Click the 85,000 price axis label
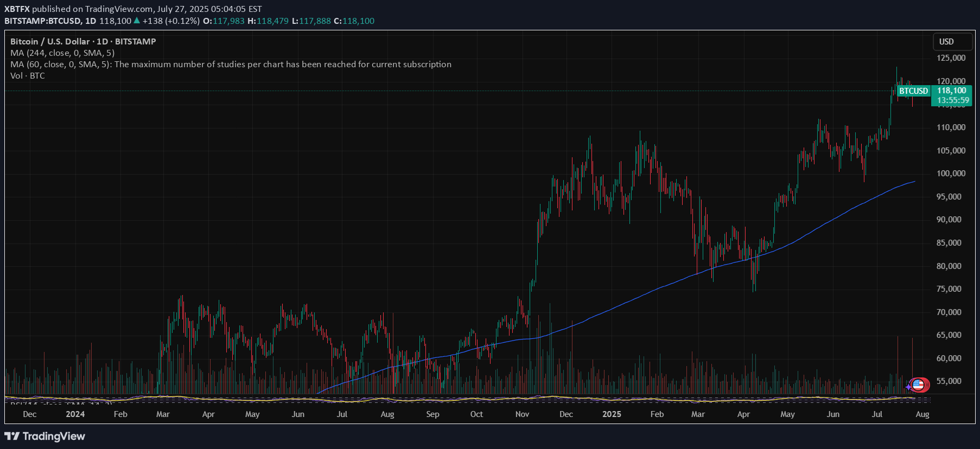Viewport: 980px width, 449px height. pos(949,243)
